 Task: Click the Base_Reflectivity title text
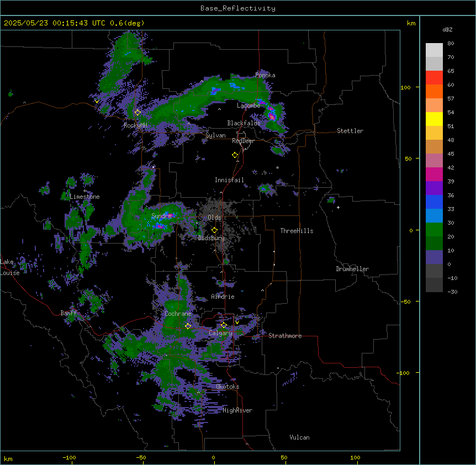[238, 8]
